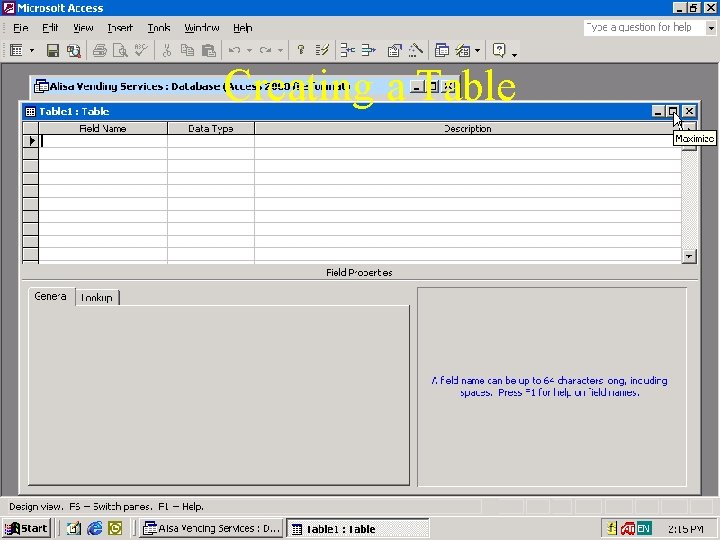
Task: Click the Description column header
Action: coord(468,129)
